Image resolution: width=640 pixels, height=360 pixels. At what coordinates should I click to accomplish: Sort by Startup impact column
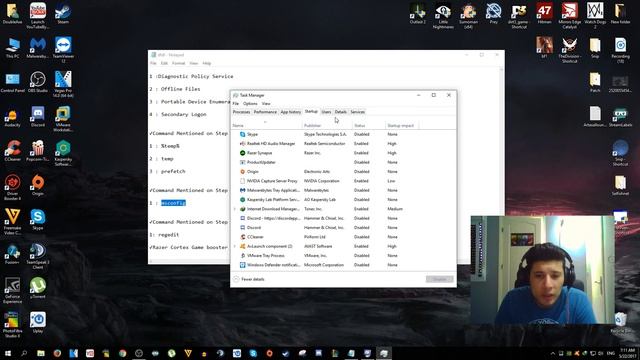click(402, 124)
